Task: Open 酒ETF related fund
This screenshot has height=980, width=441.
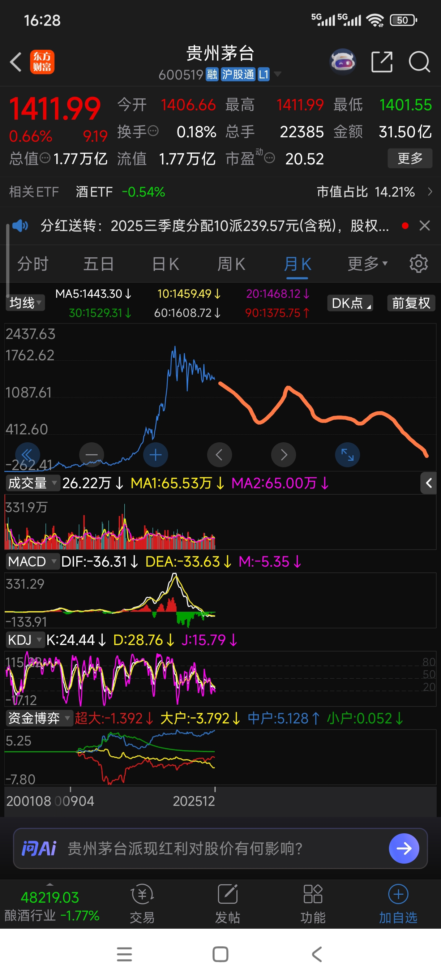Action: [120, 192]
